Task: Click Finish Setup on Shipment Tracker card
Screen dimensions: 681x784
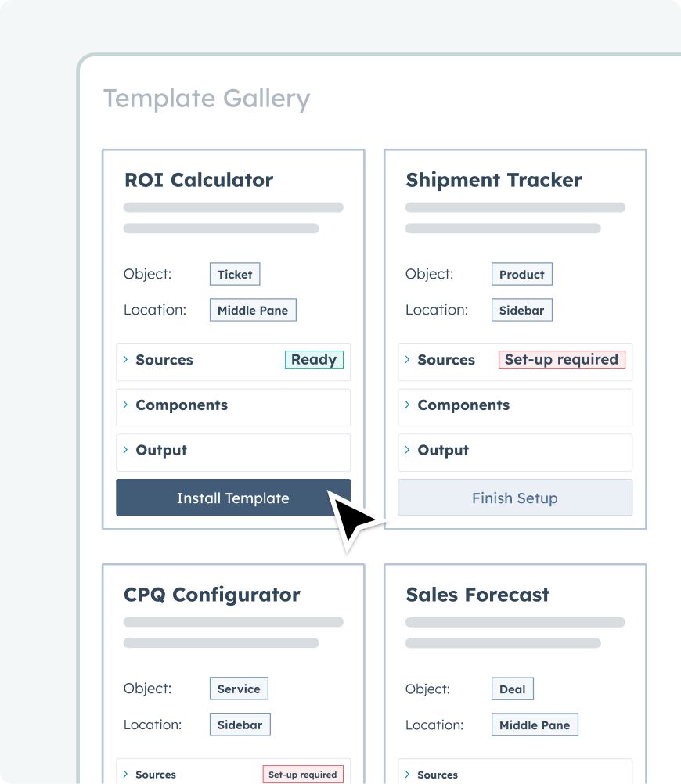Action: click(514, 498)
